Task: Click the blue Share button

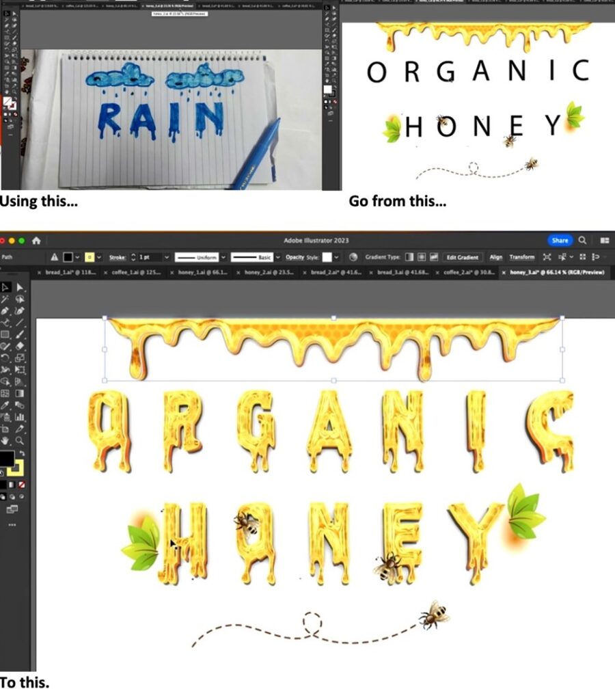Action: click(x=560, y=240)
